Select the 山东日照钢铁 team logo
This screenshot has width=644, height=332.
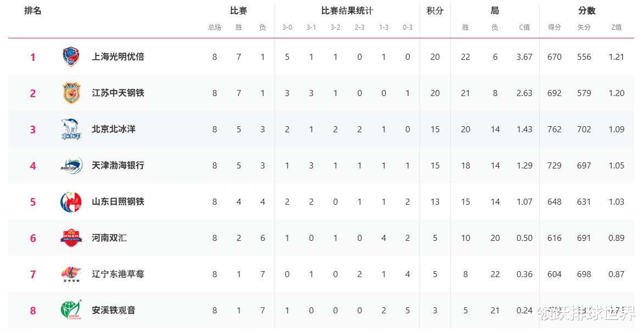tap(71, 201)
